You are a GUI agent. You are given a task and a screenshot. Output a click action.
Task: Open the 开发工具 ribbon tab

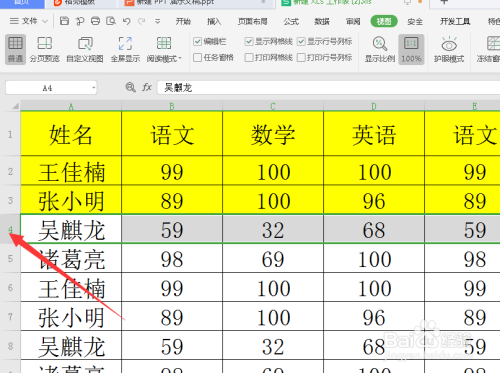pyautogui.click(x=455, y=22)
